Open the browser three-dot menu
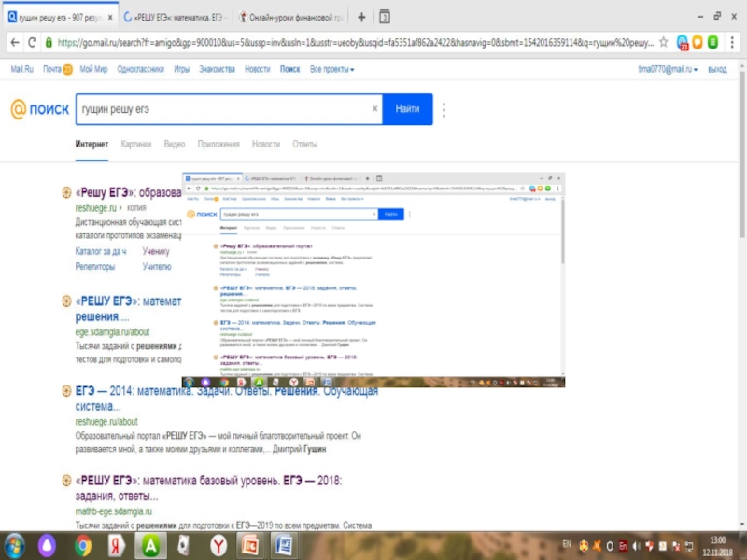 point(732,42)
